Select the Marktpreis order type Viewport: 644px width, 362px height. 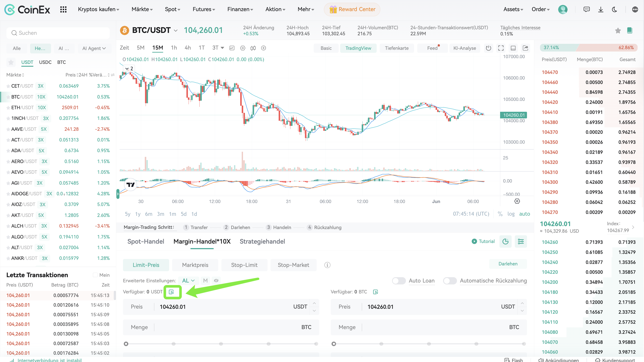[195, 265]
